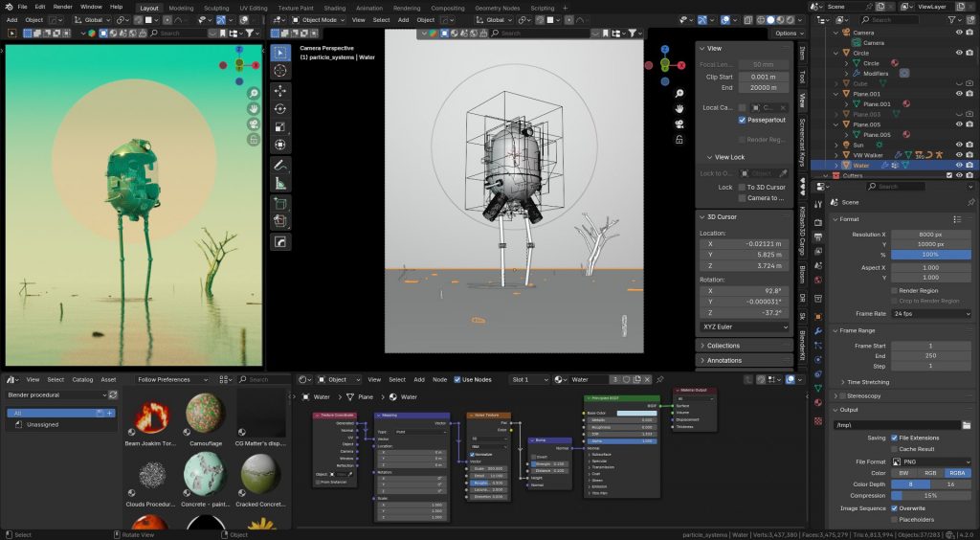Toggle Use Nodes checkbox in shader editor
This screenshot has height=540, width=980.
click(457, 379)
